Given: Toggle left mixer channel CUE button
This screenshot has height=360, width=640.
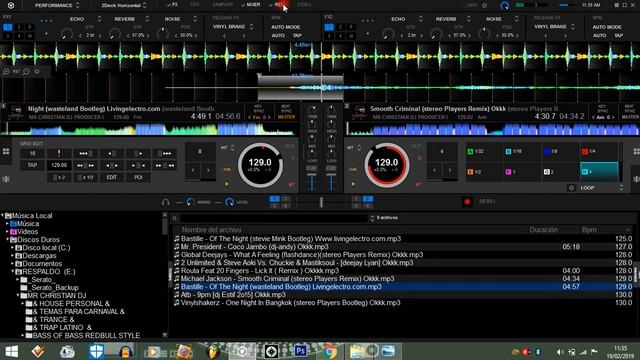Looking at the screenshot, I should (x=312, y=168).
